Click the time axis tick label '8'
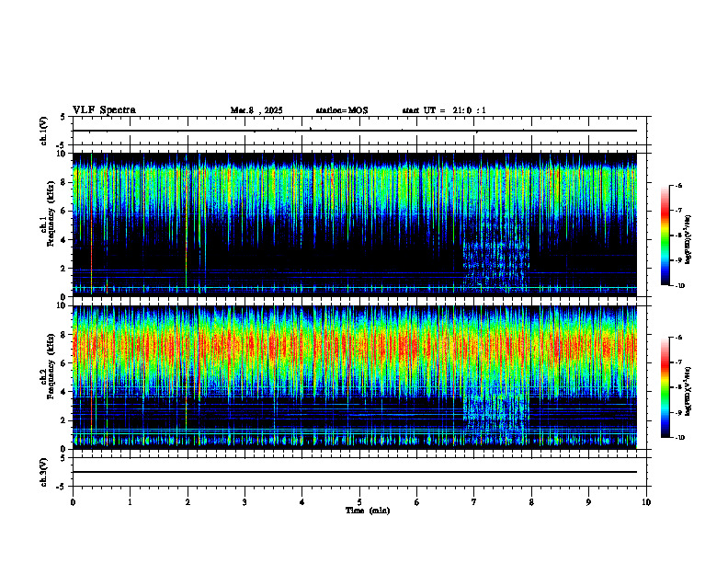 coord(531,502)
